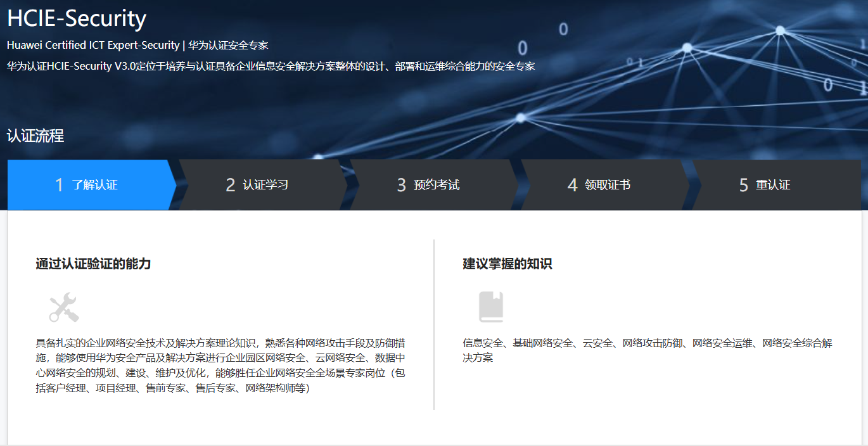Viewport: 868px width, 446px height.
Task: Click the paragraph starting 具备扎实的企业网络安全技术
Action: [220, 366]
